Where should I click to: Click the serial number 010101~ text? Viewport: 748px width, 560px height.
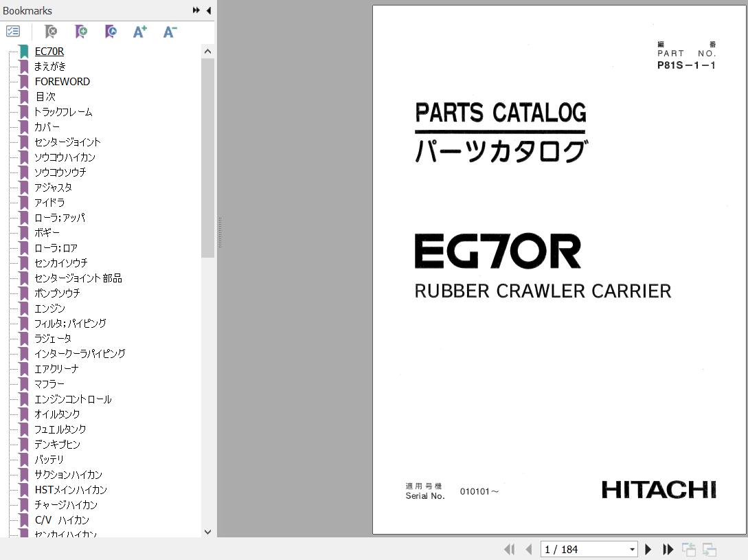click(479, 492)
